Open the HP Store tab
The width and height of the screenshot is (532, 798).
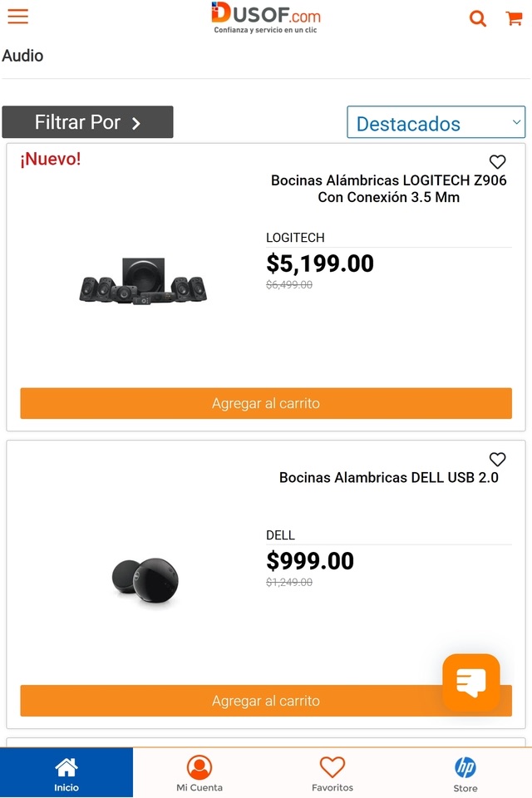465,773
